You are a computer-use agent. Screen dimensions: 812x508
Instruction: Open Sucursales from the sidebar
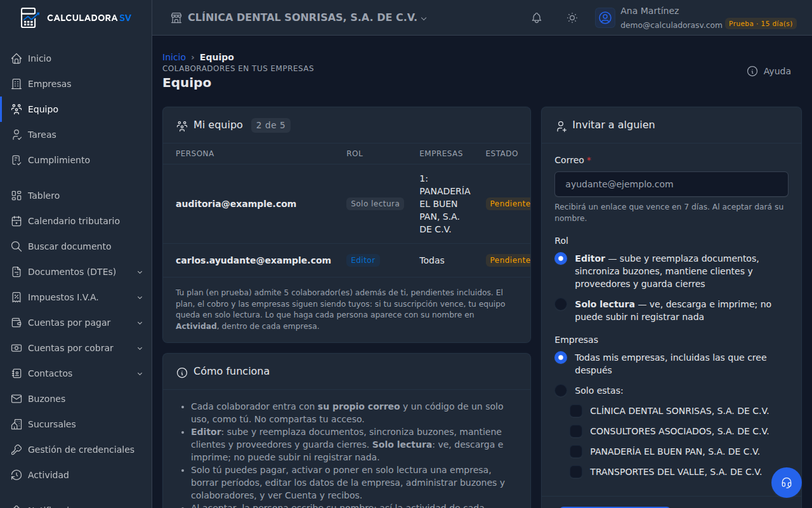coord(76,424)
